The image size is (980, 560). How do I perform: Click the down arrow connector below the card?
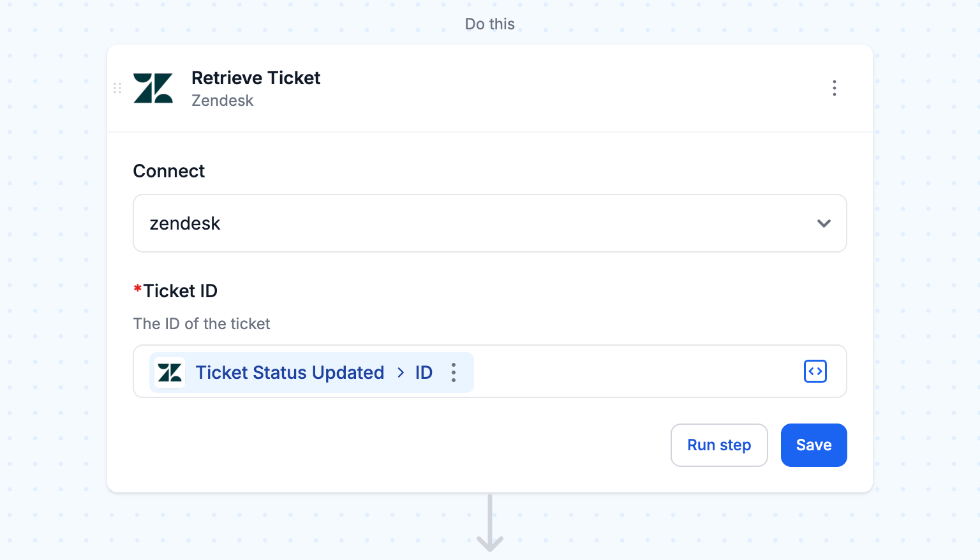(490, 523)
